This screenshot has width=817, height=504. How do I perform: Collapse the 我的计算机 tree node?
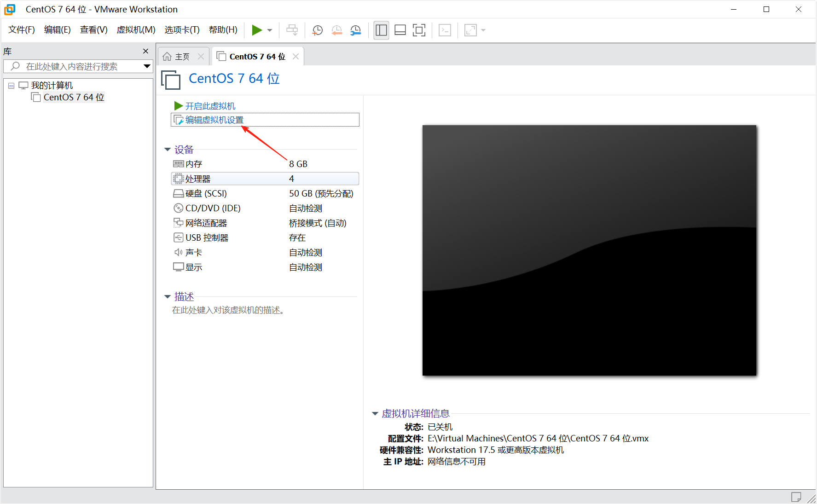(x=11, y=86)
